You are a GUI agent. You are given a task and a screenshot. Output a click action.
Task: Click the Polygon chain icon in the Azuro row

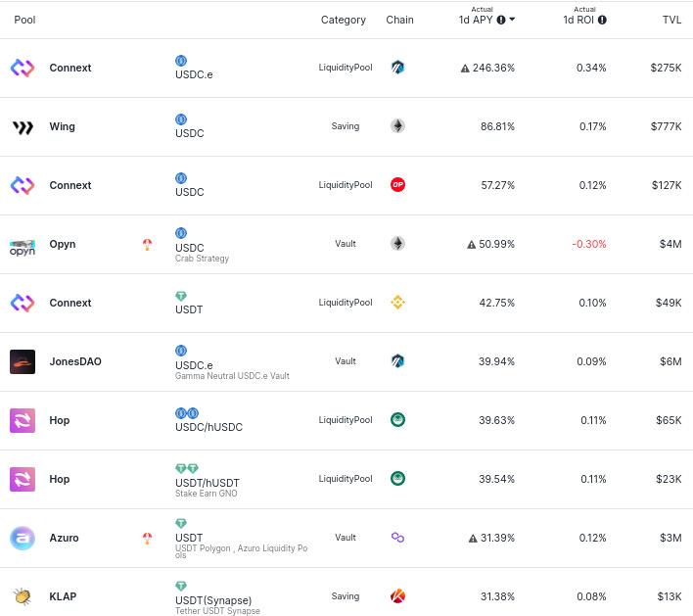point(397,538)
